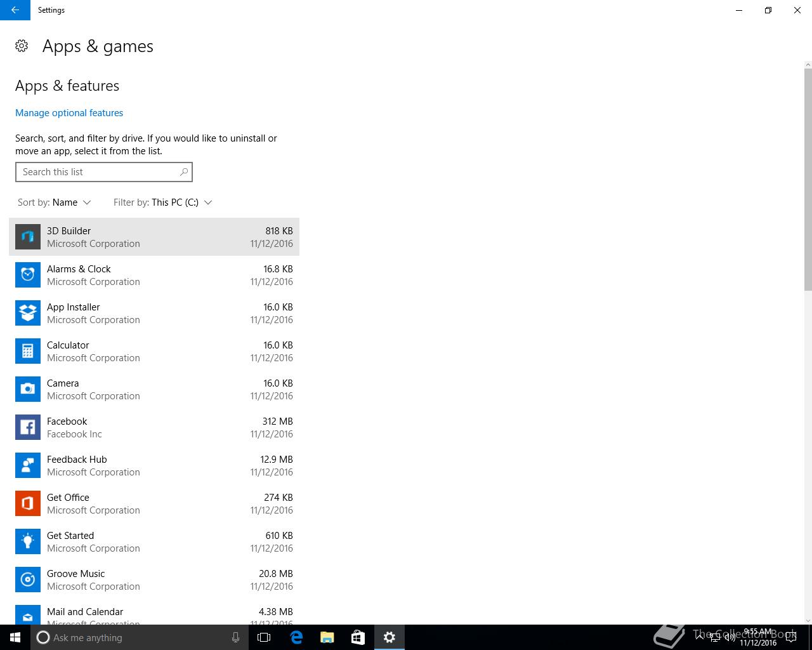This screenshot has height=650, width=812.
Task: Click the 20.8 MB size value
Action: 276,574
